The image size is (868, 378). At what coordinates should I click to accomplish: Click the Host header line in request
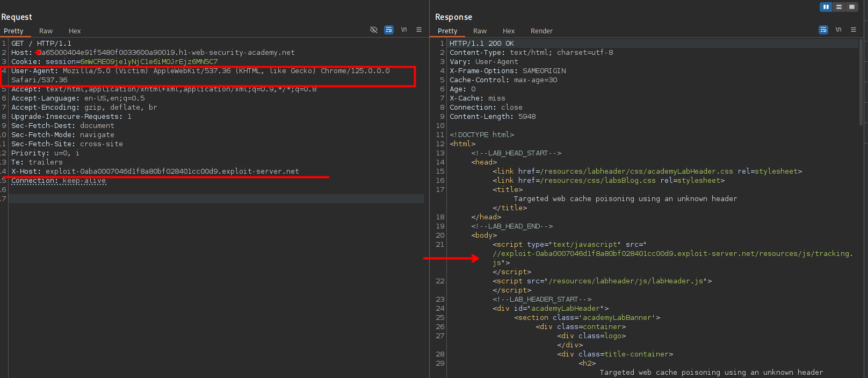click(153, 53)
